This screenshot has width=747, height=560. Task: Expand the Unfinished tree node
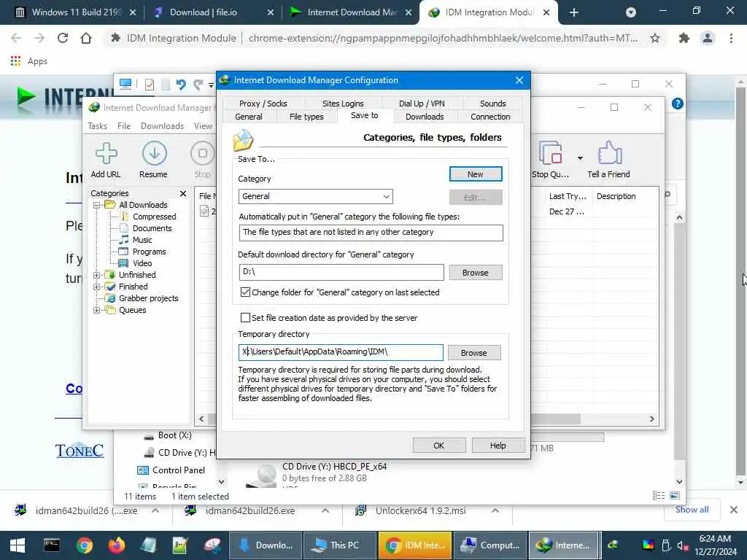pyautogui.click(x=97, y=275)
